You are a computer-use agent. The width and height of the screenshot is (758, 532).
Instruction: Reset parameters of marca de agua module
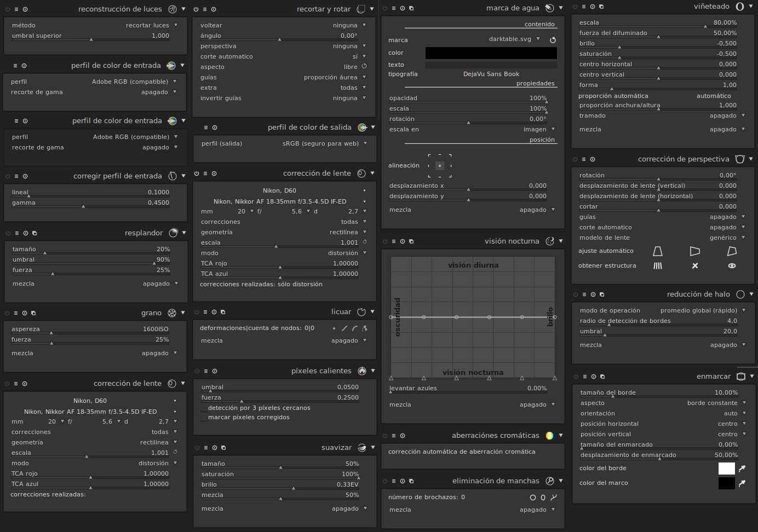click(403, 8)
